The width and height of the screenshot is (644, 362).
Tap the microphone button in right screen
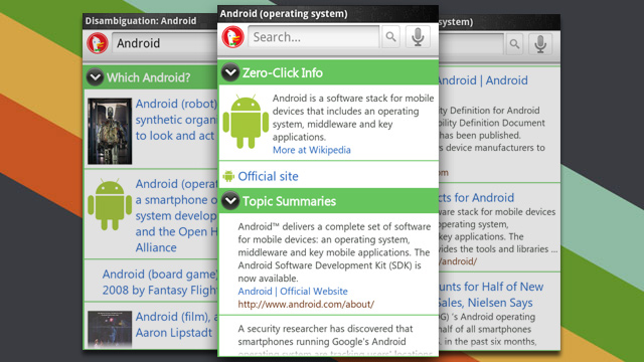[x=540, y=44]
